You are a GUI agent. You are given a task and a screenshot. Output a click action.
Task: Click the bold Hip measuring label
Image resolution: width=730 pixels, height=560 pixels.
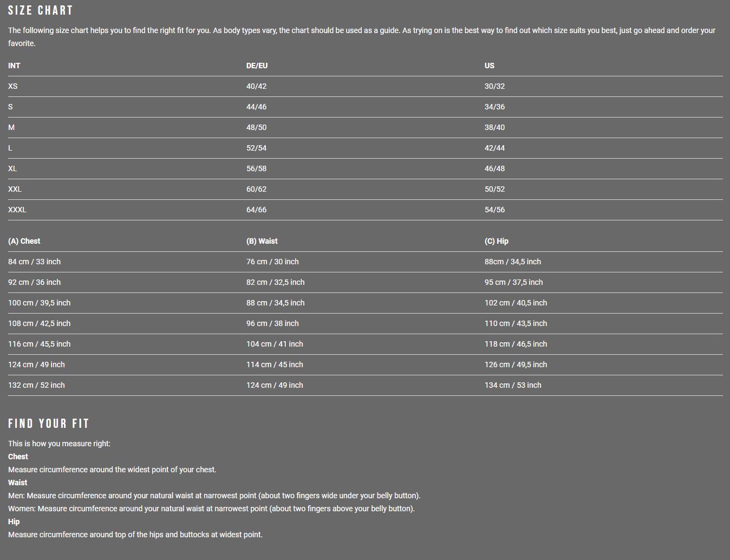click(14, 522)
